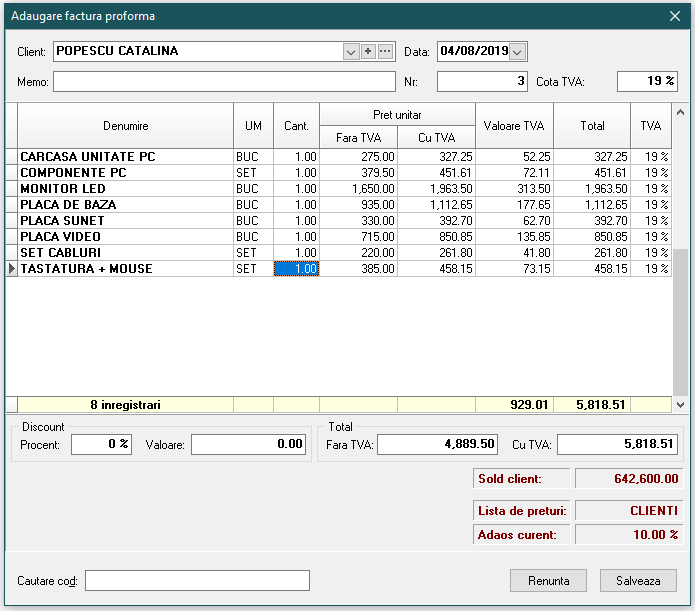Expand the Client dropdown list
The height and width of the screenshot is (611, 695).
350,51
